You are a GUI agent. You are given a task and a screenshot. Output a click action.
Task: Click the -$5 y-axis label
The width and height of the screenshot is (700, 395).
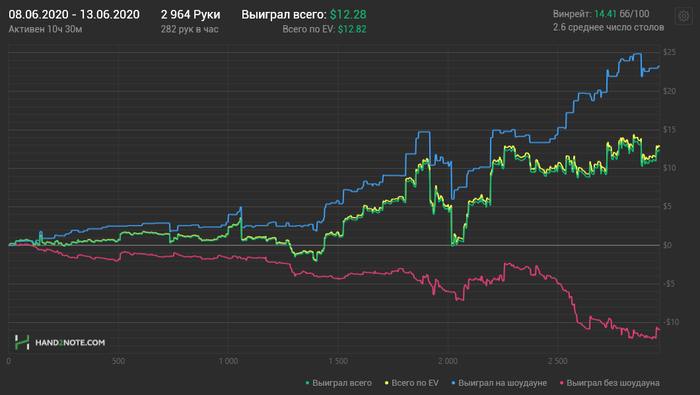(669, 284)
